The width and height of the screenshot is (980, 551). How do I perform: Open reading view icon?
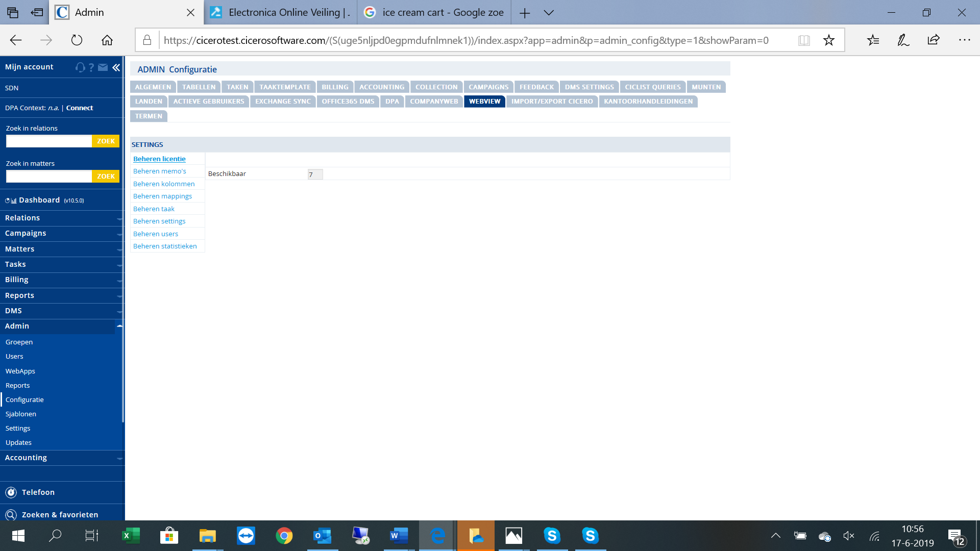pyautogui.click(x=804, y=40)
